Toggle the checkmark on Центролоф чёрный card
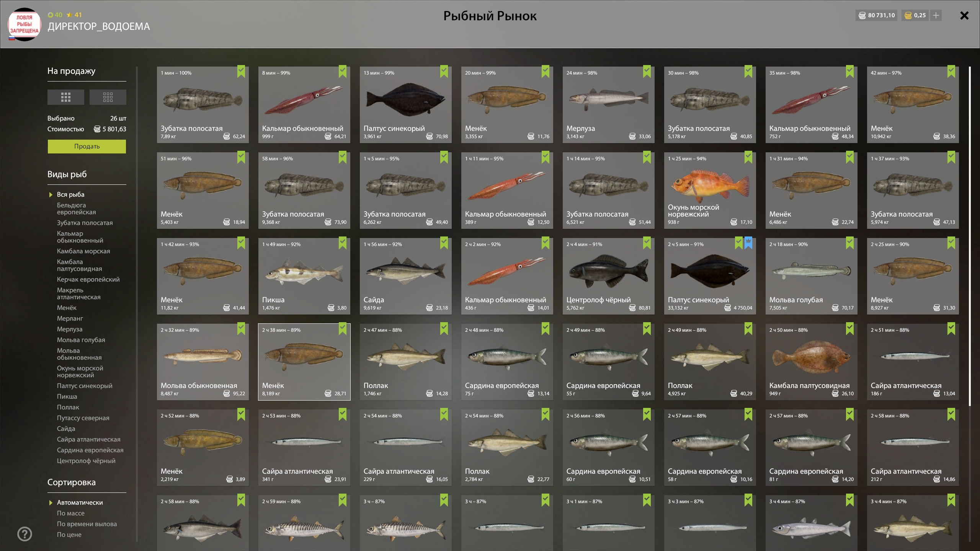Image resolution: width=980 pixels, height=551 pixels. [647, 243]
